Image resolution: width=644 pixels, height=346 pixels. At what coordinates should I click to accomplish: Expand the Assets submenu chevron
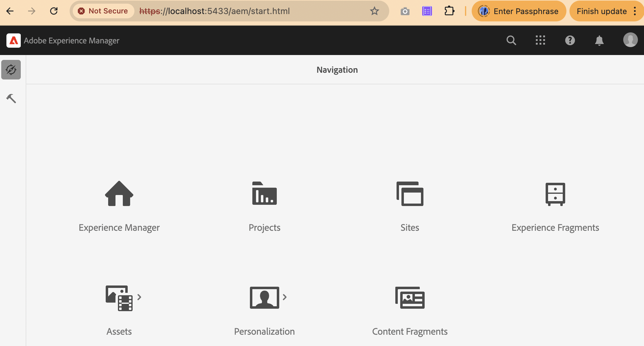pos(139,297)
